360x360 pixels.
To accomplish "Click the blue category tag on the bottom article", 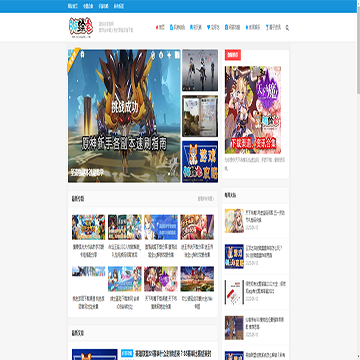I will coord(127,353).
